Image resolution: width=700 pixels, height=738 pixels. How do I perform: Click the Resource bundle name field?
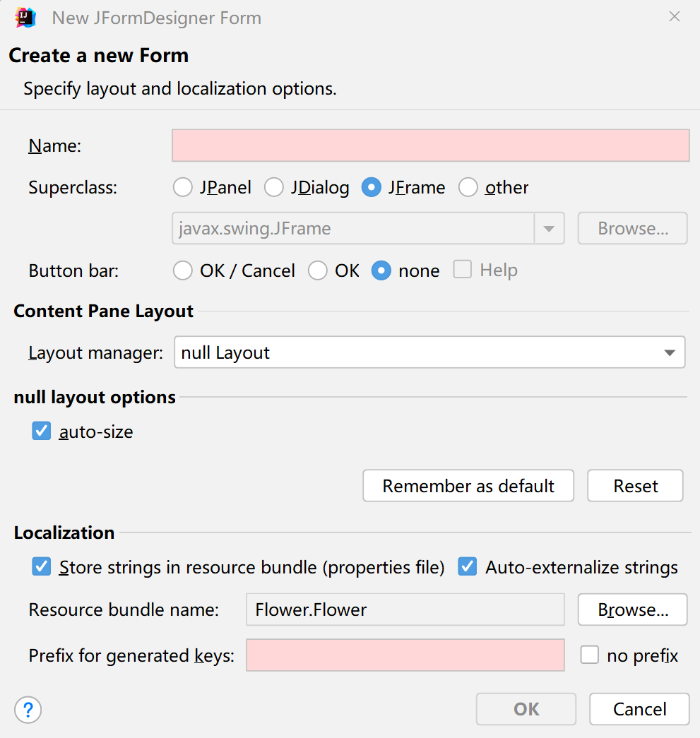405,609
